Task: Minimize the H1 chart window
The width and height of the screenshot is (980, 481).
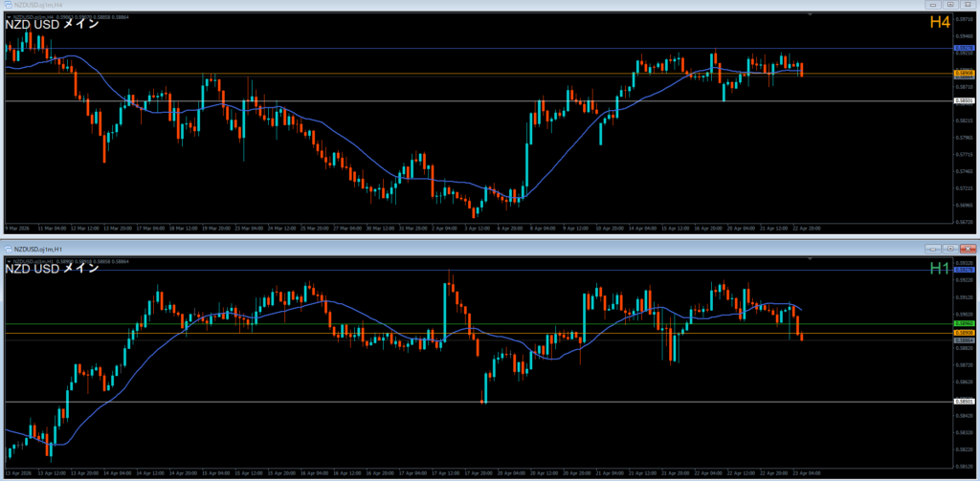Action: point(933,248)
